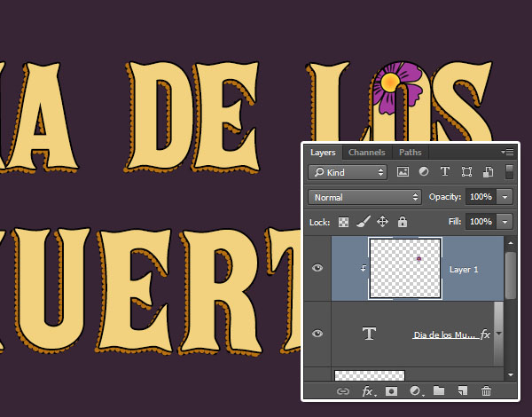Image resolution: width=532 pixels, height=417 pixels.
Task: Hide Layer 1 using eye icon
Action: point(317,268)
